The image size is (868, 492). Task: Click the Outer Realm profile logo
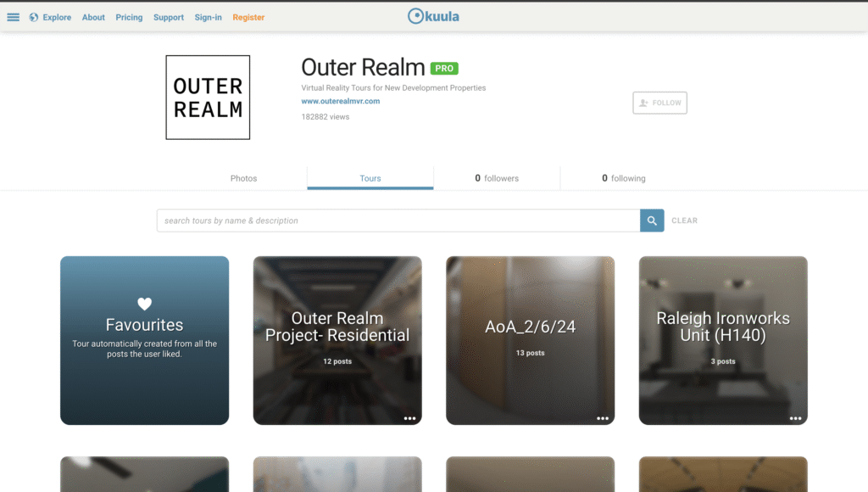pos(208,98)
